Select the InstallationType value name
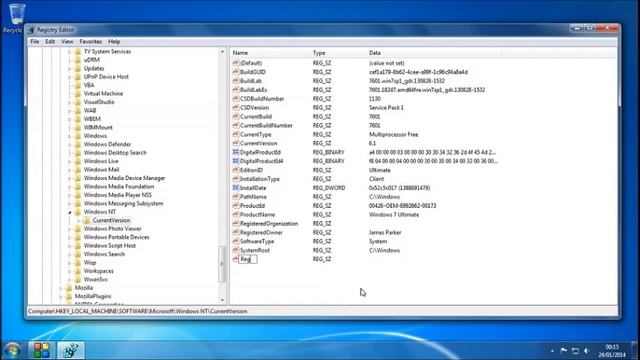Image resolution: width=640 pixels, height=360 pixels. [x=260, y=179]
